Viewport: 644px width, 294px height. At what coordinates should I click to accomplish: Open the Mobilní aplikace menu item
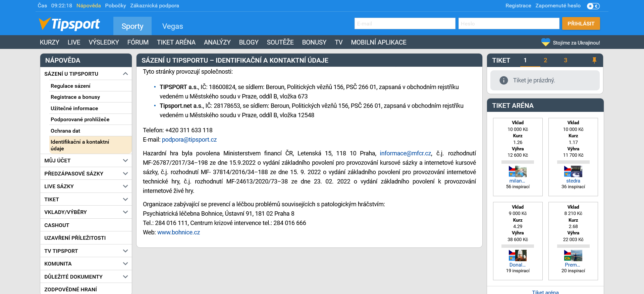coord(379,42)
